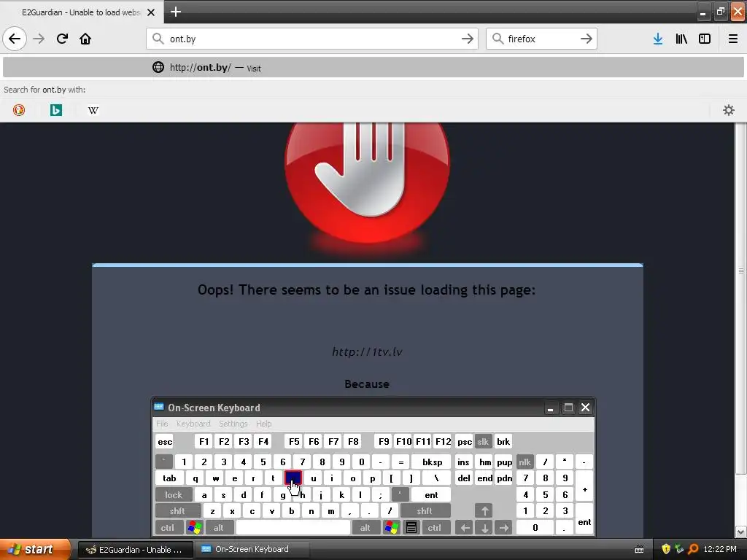
Task: Click the left Windows logo key
Action: (x=195, y=528)
